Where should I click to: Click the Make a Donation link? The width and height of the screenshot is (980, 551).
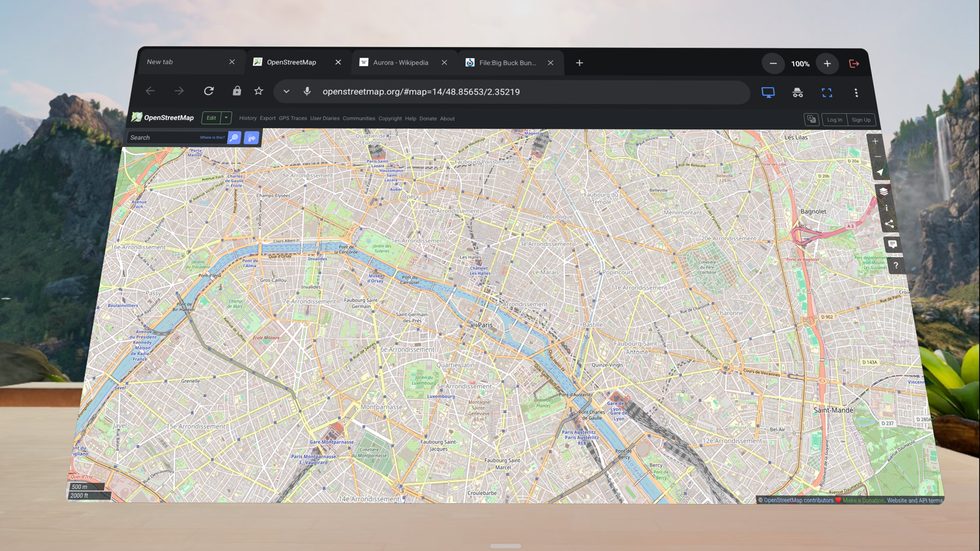[864, 500]
